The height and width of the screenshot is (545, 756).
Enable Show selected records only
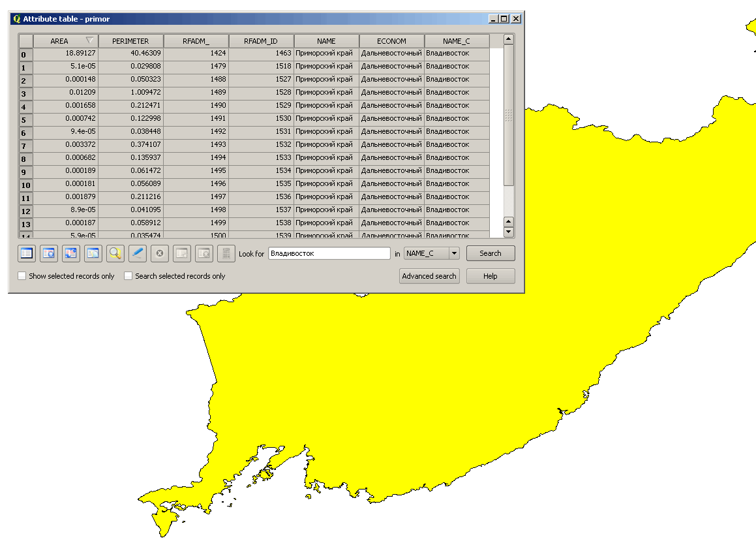(x=21, y=275)
